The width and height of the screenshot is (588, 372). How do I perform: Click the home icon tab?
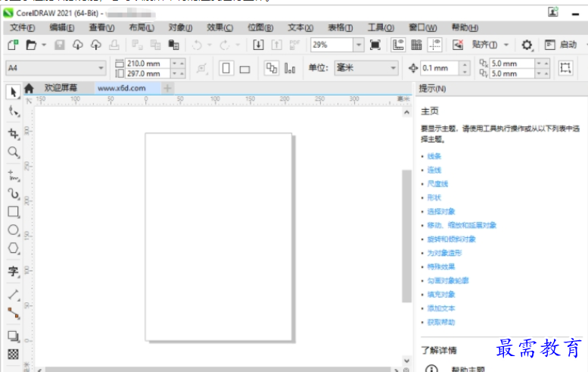pos(29,89)
